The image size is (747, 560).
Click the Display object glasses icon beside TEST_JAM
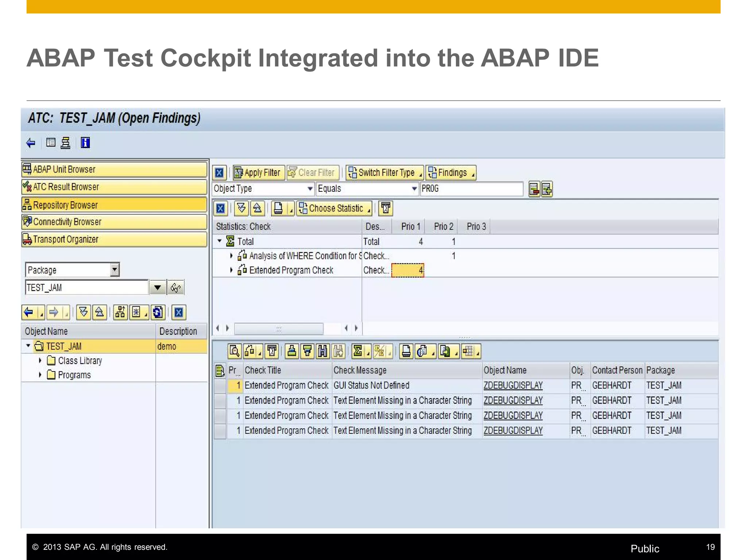coord(175,288)
